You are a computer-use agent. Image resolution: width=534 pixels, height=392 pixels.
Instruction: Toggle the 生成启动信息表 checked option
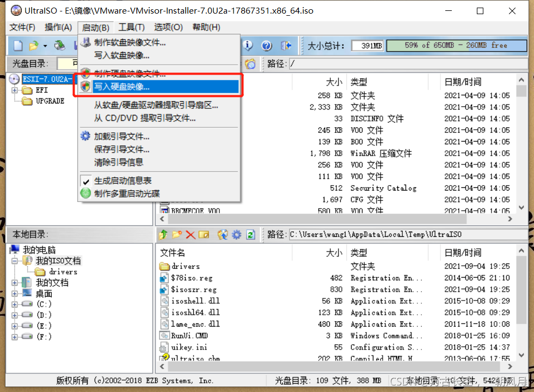[x=122, y=181]
